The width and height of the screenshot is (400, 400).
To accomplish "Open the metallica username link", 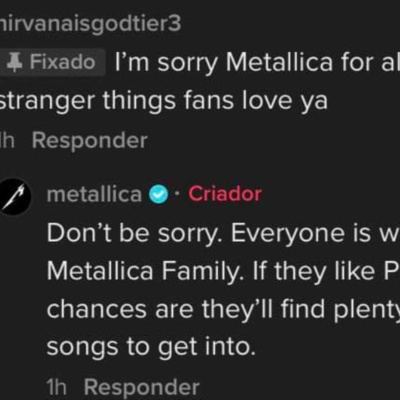I will click(94, 194).
